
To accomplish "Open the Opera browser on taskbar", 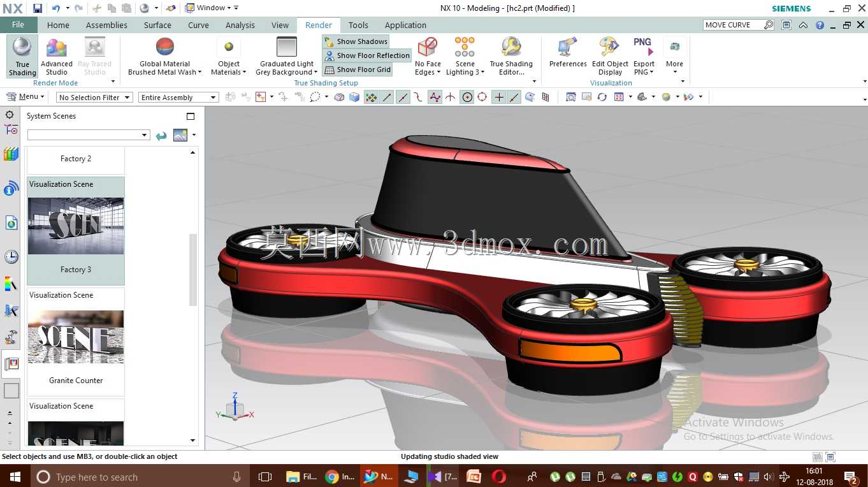I will pos(499,476).
